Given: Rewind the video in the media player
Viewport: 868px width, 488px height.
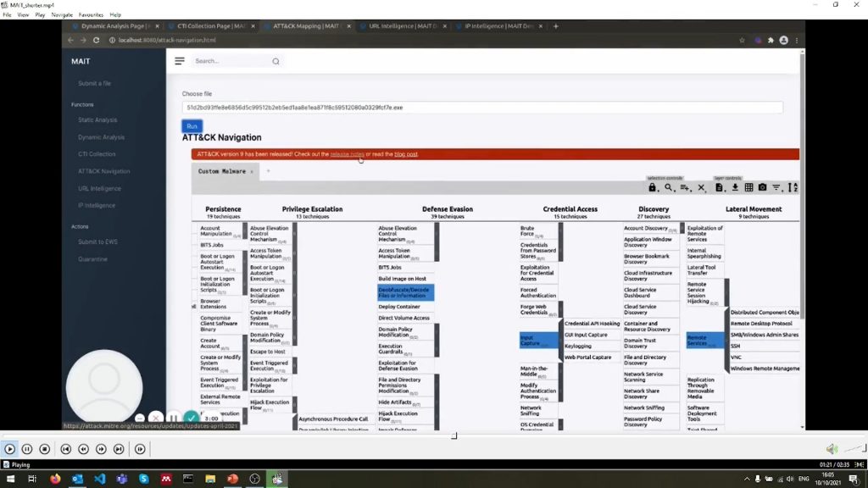Looking at the screenshot, I should pyautogui.click(x=84, y=449).
